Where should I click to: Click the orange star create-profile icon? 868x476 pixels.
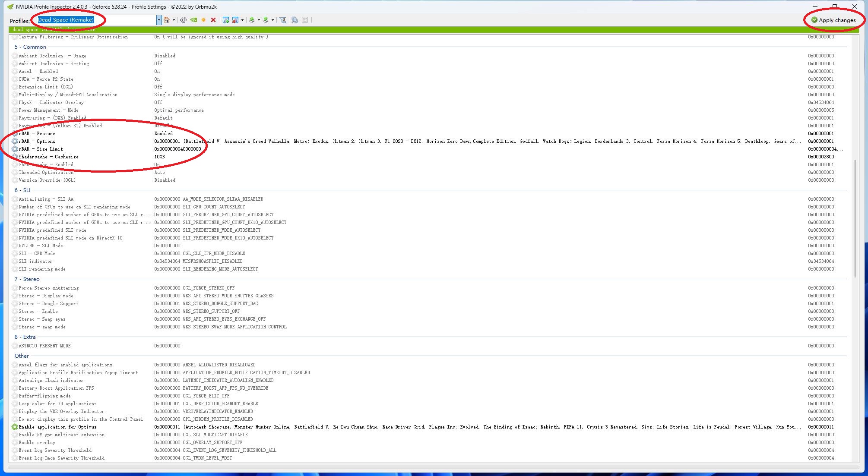[x=203, y=20]
